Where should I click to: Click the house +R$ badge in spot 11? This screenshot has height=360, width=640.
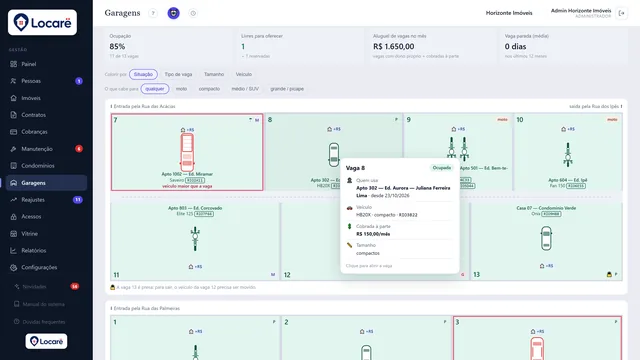195,267
